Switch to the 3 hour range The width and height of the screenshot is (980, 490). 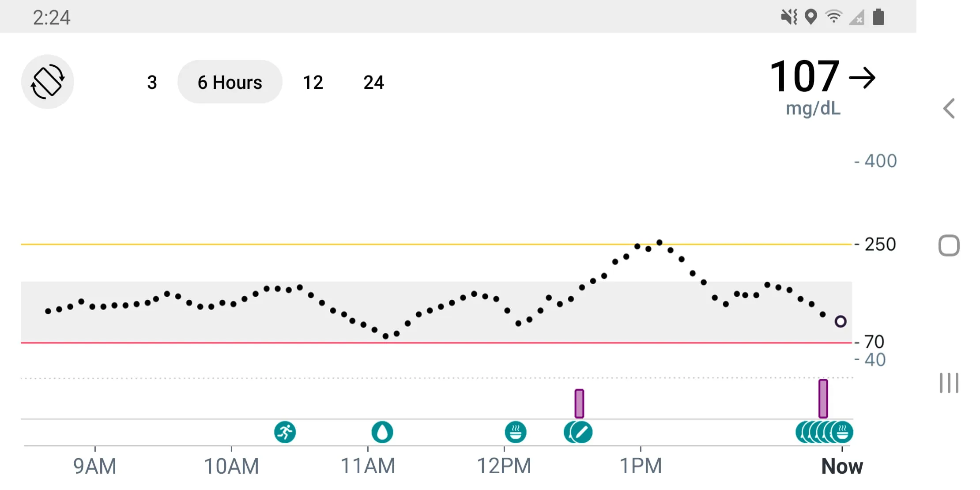pyautogui.click(x=152, y=82)
